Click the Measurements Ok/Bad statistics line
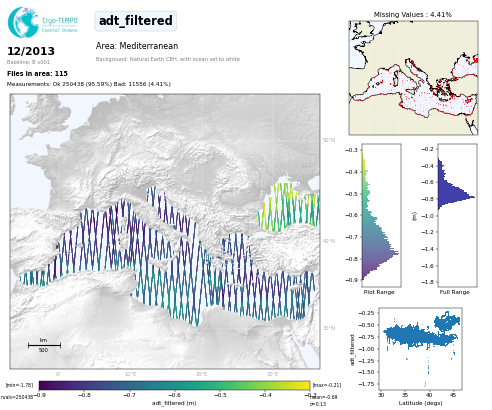Image resolution: width=492 pixels, height=410 pixels. tap(89, 84)
